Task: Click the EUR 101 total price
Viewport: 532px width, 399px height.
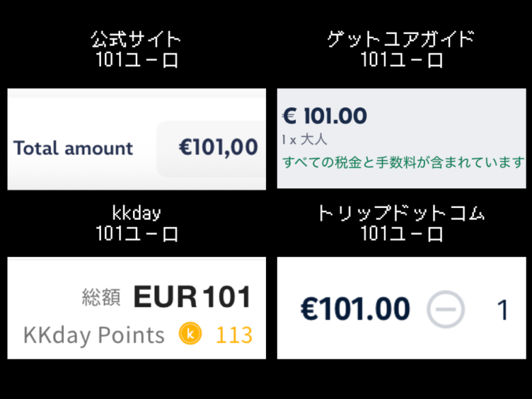Action: pyautogui.click(x=192, y=297)
